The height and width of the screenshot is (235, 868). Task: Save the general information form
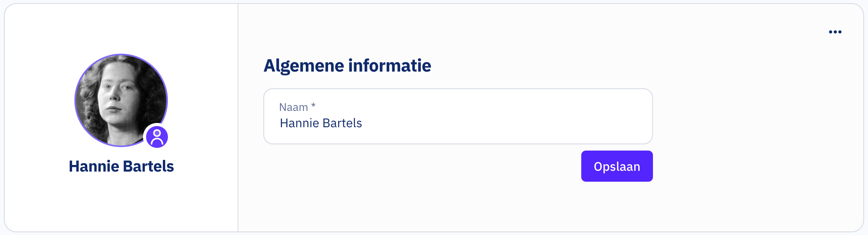coord(617,166)
